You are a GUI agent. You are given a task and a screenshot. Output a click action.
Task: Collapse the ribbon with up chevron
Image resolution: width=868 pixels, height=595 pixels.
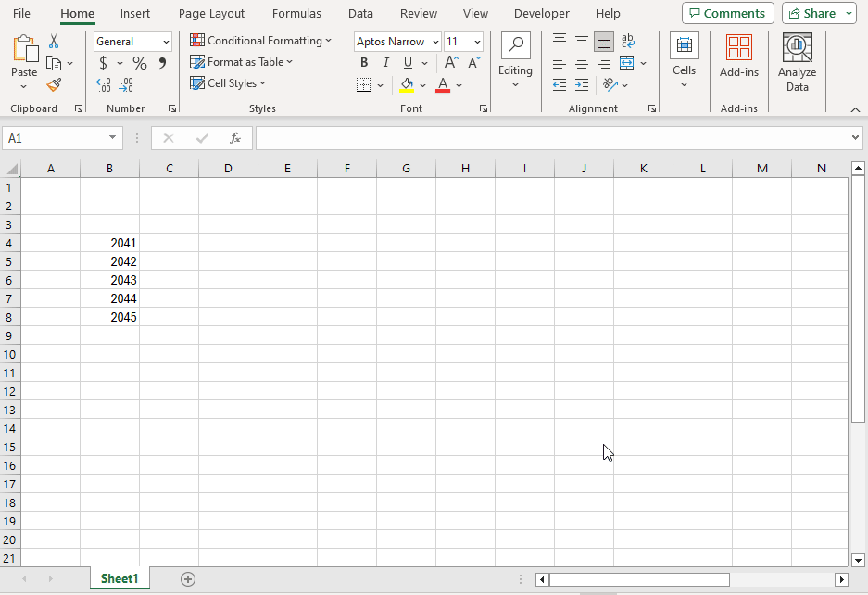855,109
